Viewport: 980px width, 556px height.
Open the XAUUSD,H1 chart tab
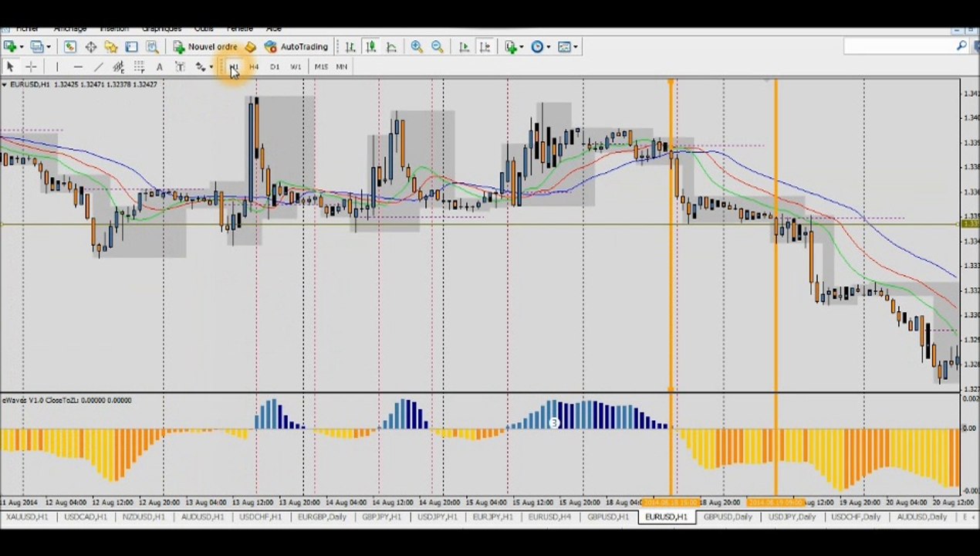[x=26, y=517]
